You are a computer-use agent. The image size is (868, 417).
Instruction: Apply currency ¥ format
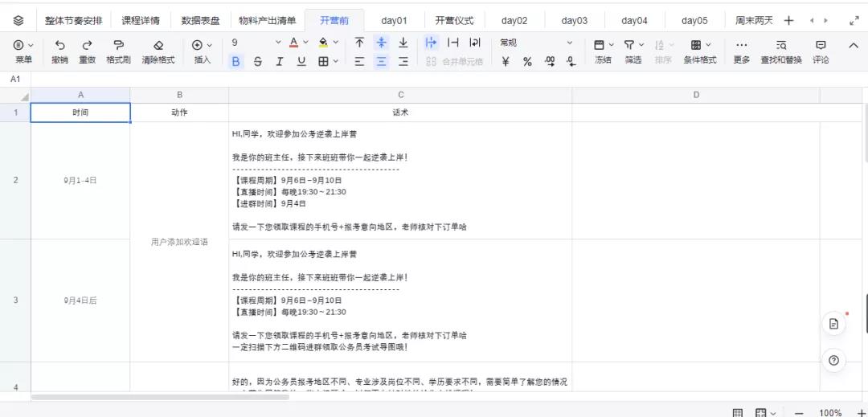point(506,61)
